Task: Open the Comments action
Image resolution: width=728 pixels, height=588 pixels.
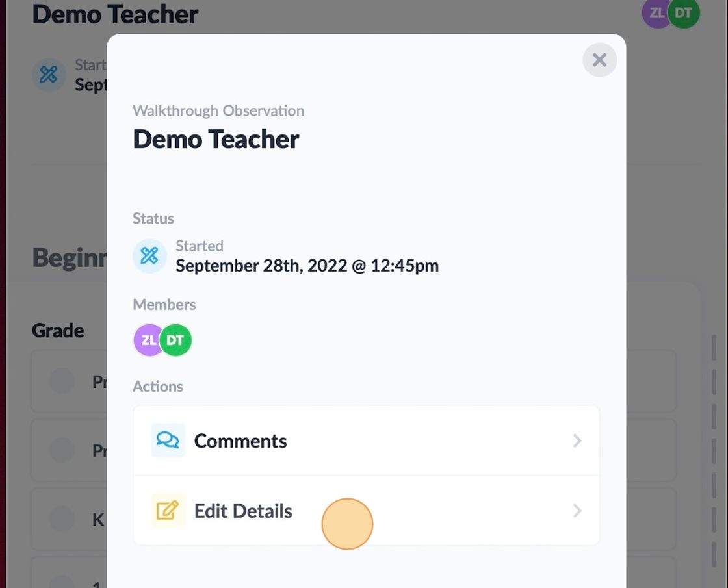Action: coord(240,441)
